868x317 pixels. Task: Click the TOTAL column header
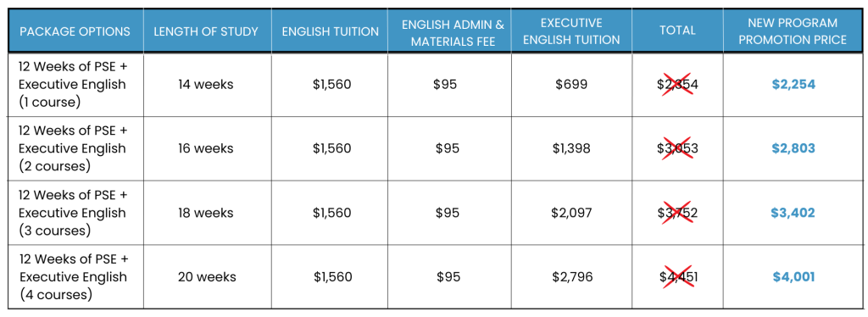tap(677, 31)
